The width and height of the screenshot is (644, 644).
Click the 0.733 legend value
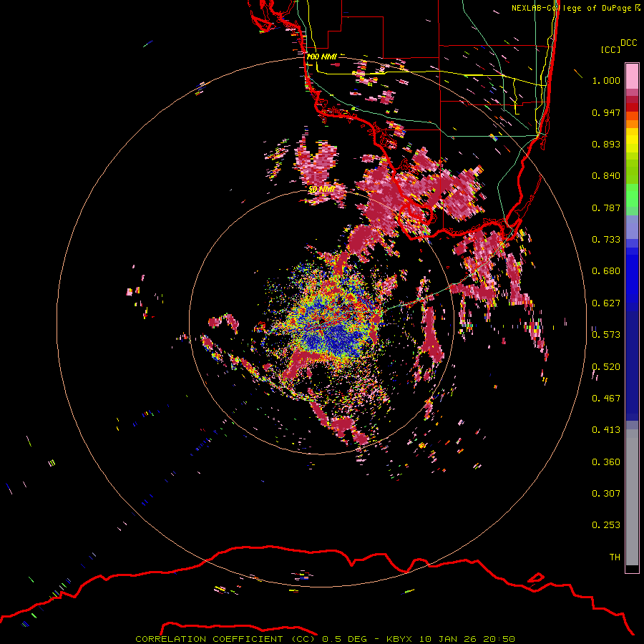tap(606, 240)
